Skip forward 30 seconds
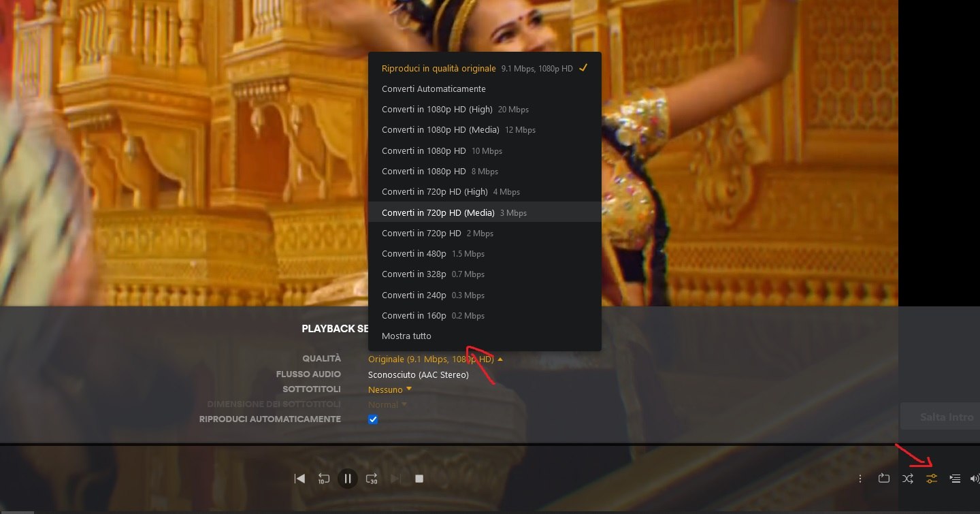The height and width of the screenshot is (514, 980). tap(372, 479)
